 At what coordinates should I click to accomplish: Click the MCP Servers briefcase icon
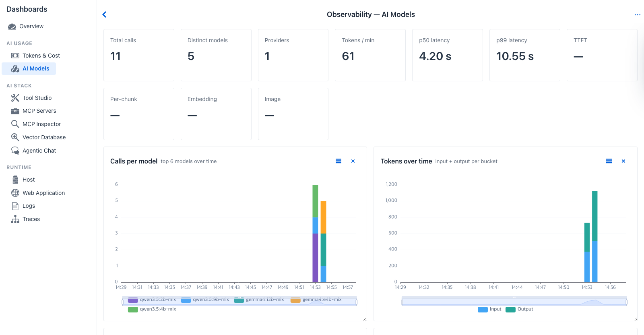click(x=15, y=111)
